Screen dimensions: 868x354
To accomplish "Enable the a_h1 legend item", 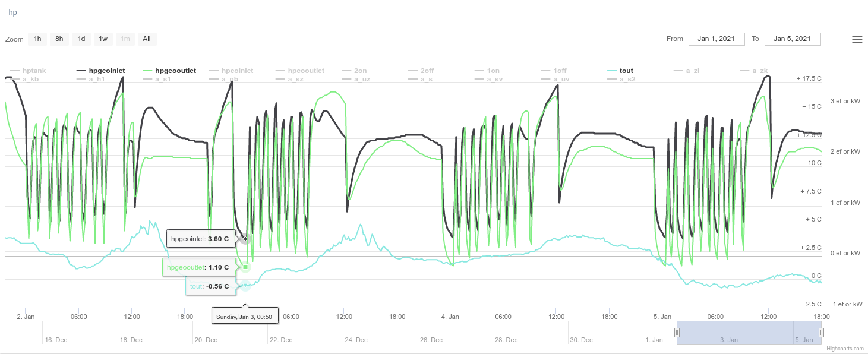I will click(91, 79).
